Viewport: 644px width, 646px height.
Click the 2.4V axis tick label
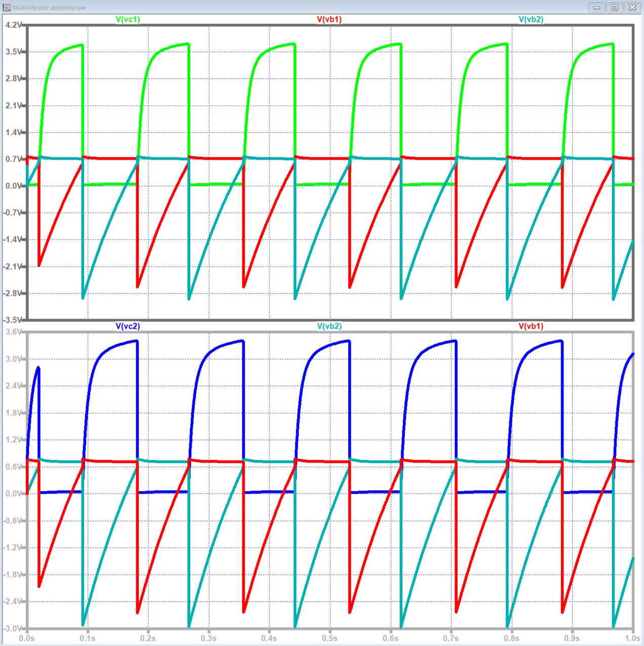[14, 386]
